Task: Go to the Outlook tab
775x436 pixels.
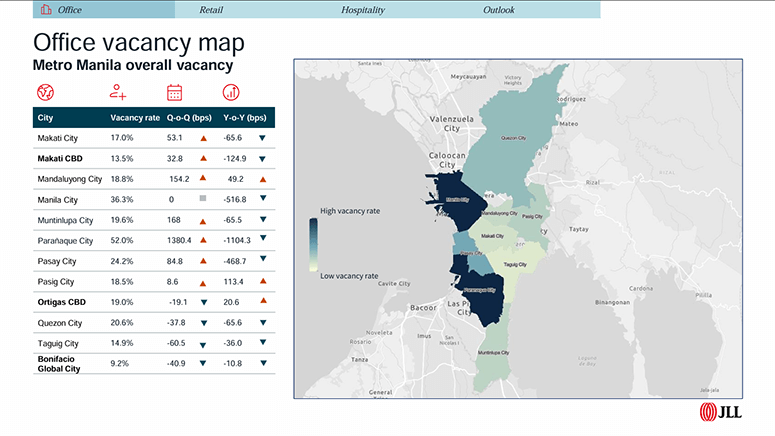Action: (499, 10)
